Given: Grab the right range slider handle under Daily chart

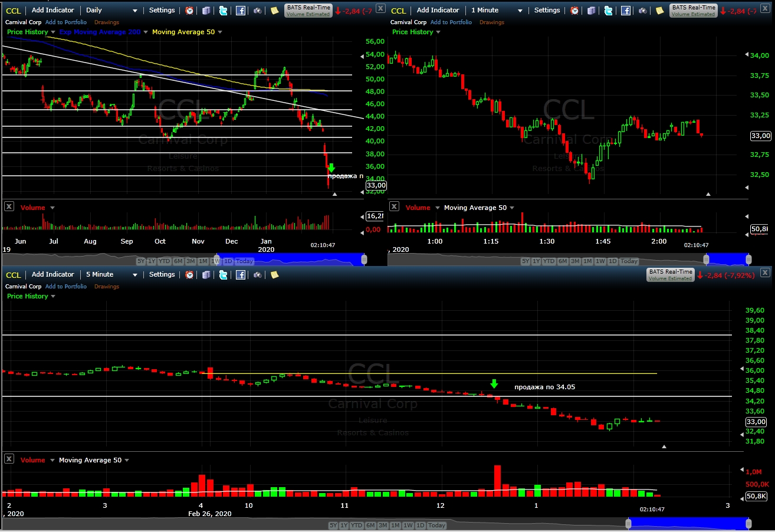Looking at the screenshot, I should 364,259.
